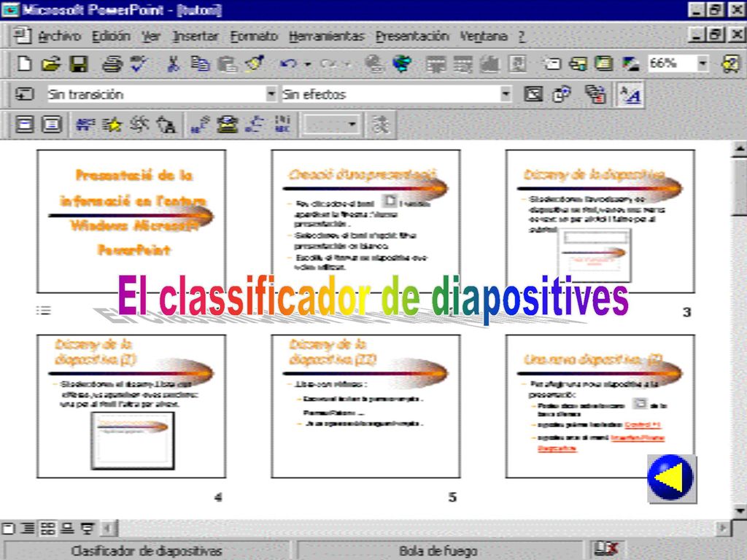
Task: Create a summary slide icon
Action: 595,94
